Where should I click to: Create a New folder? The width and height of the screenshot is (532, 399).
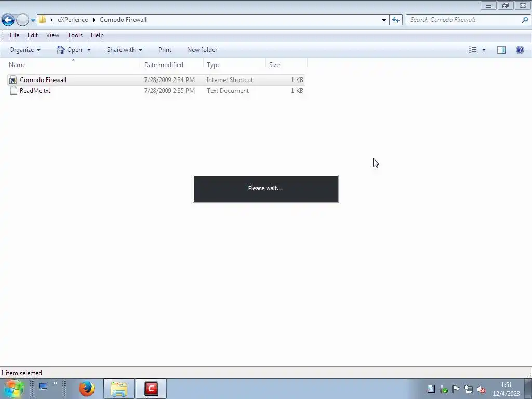(202, 50)
